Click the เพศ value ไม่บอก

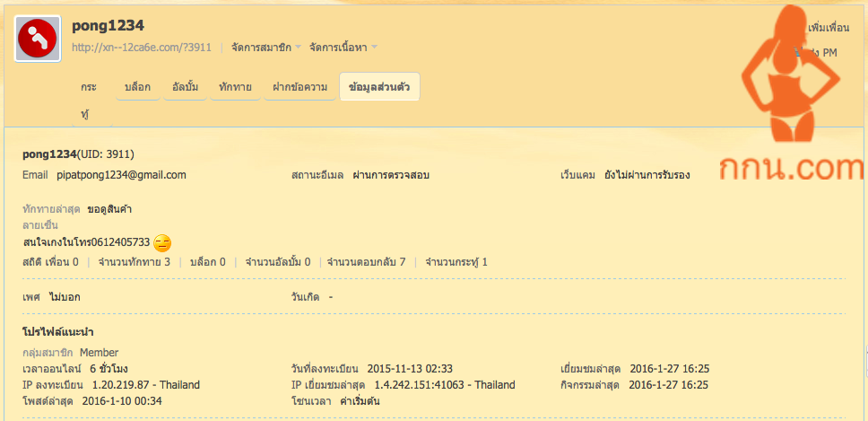pos(65,297)
